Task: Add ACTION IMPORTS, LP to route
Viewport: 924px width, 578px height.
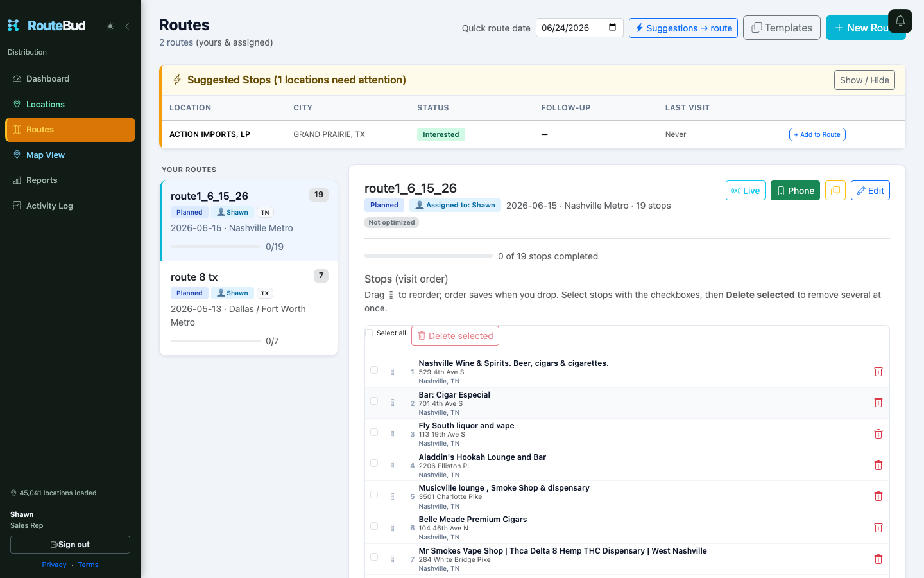Action: (817, 134)
